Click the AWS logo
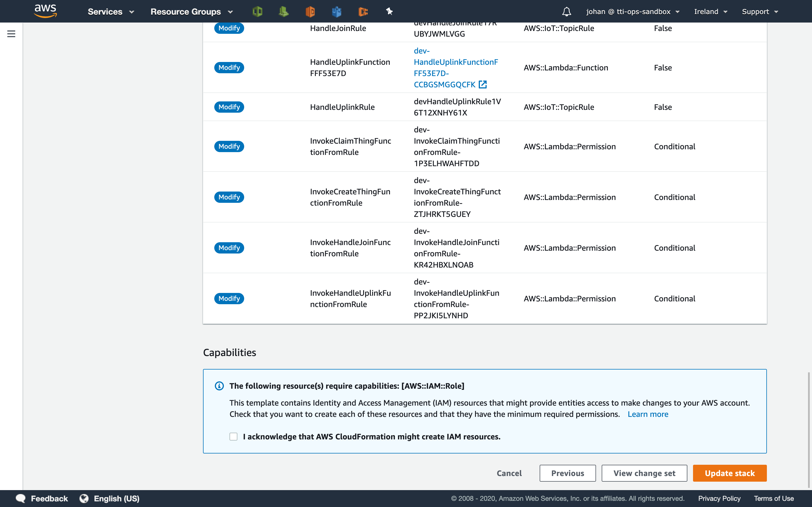812x507 pixels. point(45,11)
